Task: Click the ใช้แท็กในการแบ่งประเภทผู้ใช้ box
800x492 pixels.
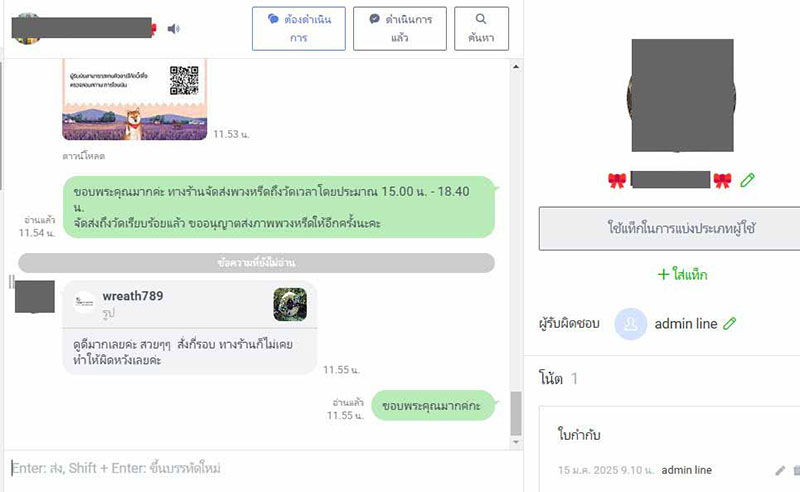Action: 669,228
